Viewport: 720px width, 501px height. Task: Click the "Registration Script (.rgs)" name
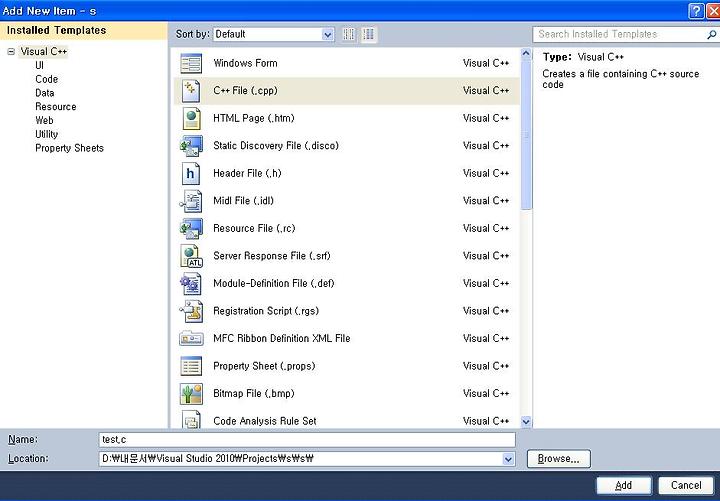click(x=266, y=311)
